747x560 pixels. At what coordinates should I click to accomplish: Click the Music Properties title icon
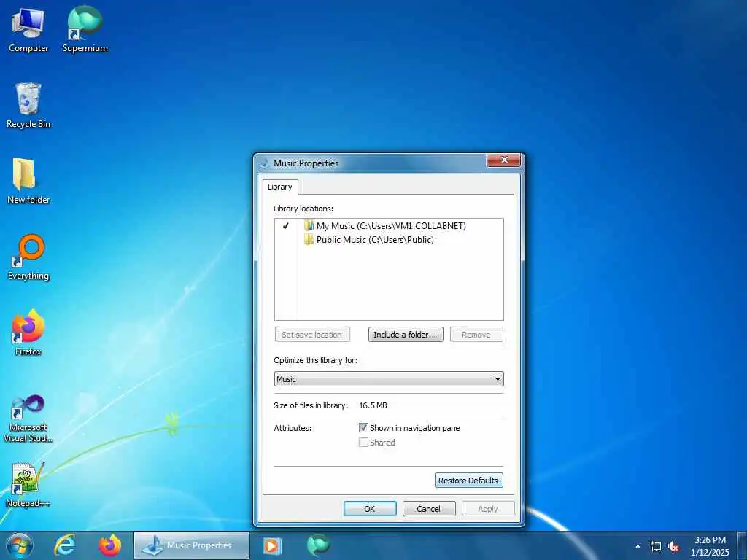coord(264,163)
